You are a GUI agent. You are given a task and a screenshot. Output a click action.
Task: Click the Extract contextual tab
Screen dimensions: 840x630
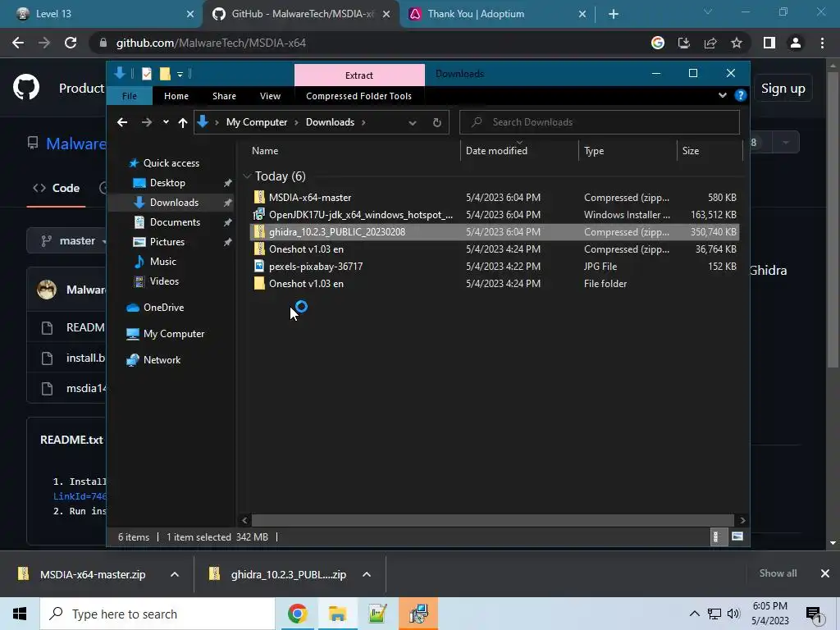coord(359,75)
